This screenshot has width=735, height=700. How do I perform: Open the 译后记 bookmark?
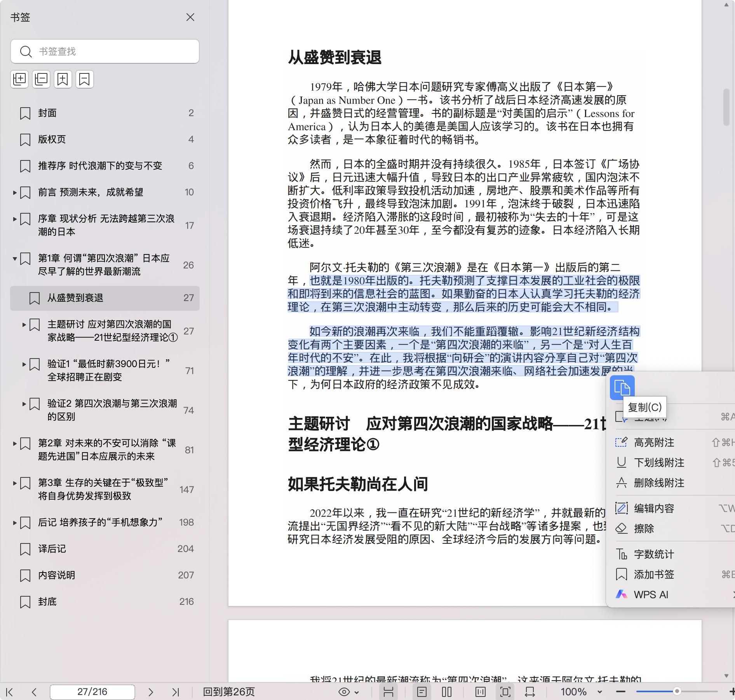(52, 549)
